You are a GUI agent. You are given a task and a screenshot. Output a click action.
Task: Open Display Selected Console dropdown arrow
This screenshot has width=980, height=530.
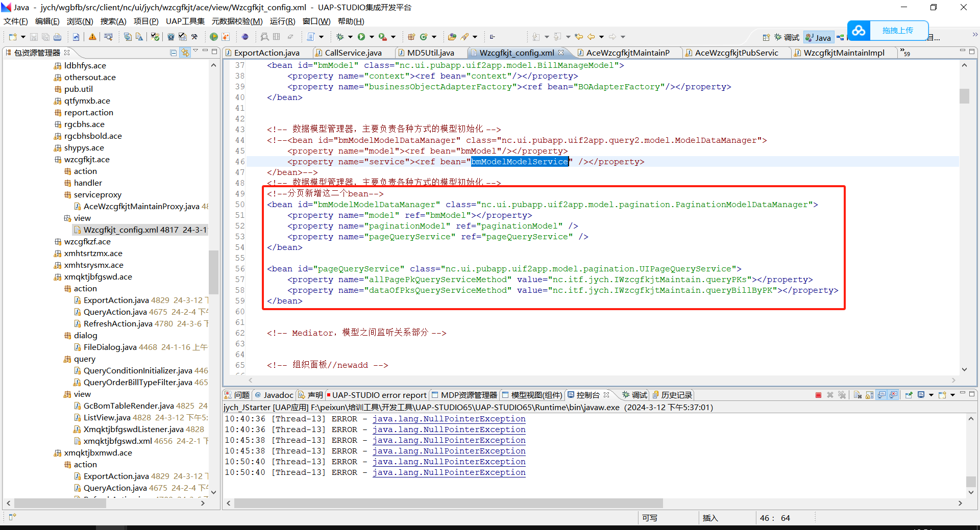(x=931, y=395)
